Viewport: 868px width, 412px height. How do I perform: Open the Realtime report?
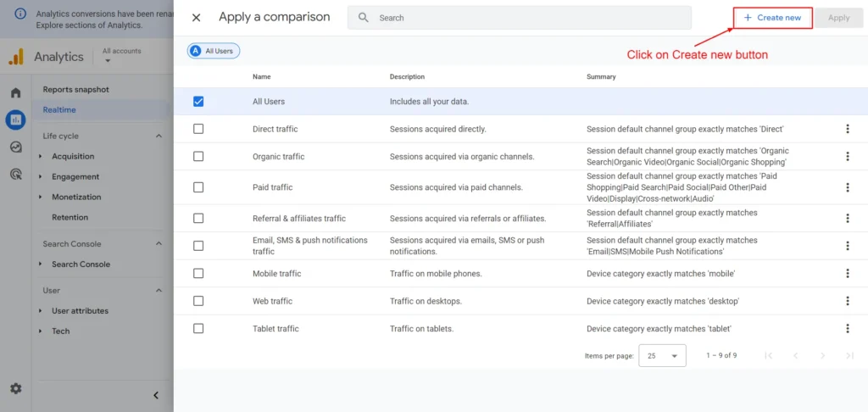(x=59, y=109)
